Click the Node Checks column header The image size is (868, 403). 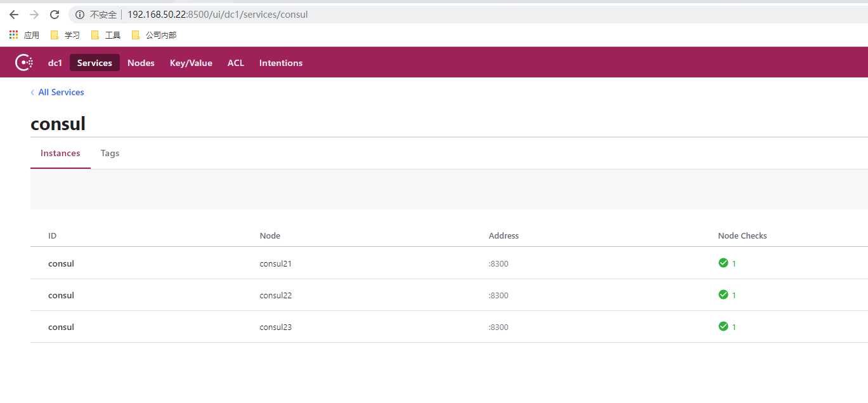pyautogui.click(x=742, y=235)
